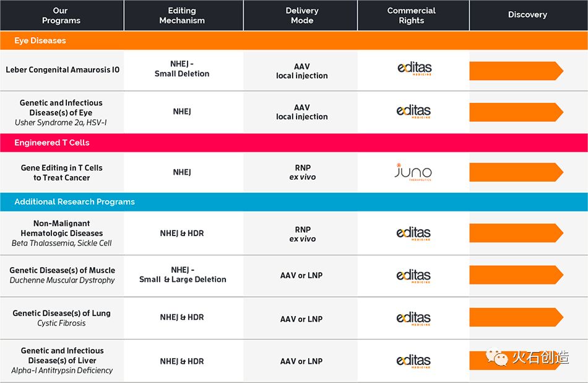Click NHEJ - Small & Large Deletion cell
The width and height of the screenshot is (588, 383).
[x=183, y=275]
